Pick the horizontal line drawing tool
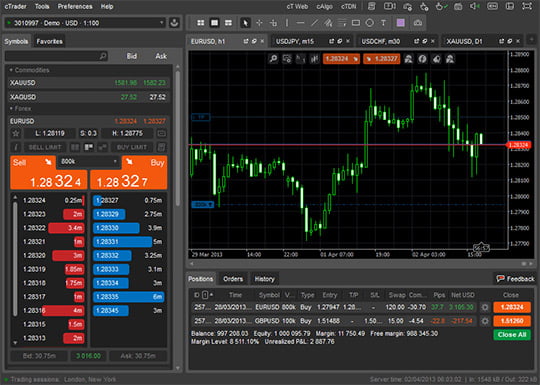This screenshot has width=540, height=385. [x=300, y=23]
